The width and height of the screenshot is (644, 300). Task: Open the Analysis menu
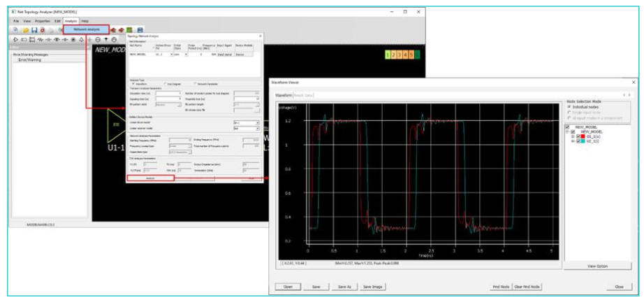(71, 22)
